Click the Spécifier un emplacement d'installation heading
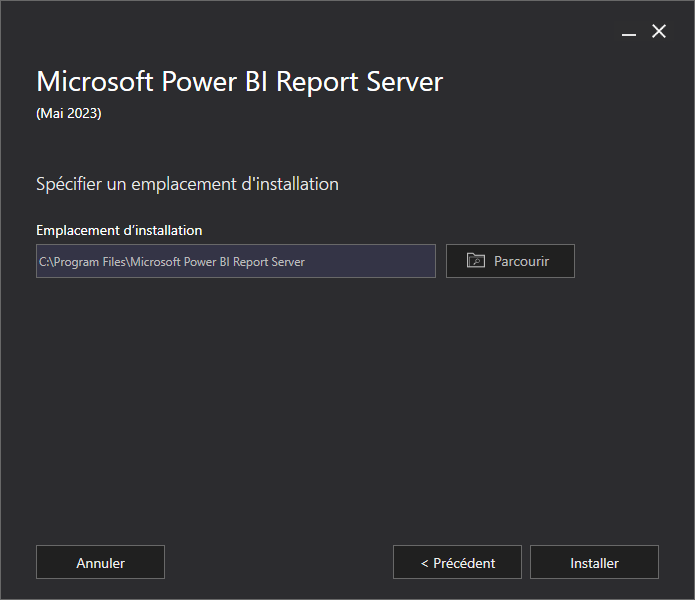This screenshot has height=600, width=695. click(187, 184)
